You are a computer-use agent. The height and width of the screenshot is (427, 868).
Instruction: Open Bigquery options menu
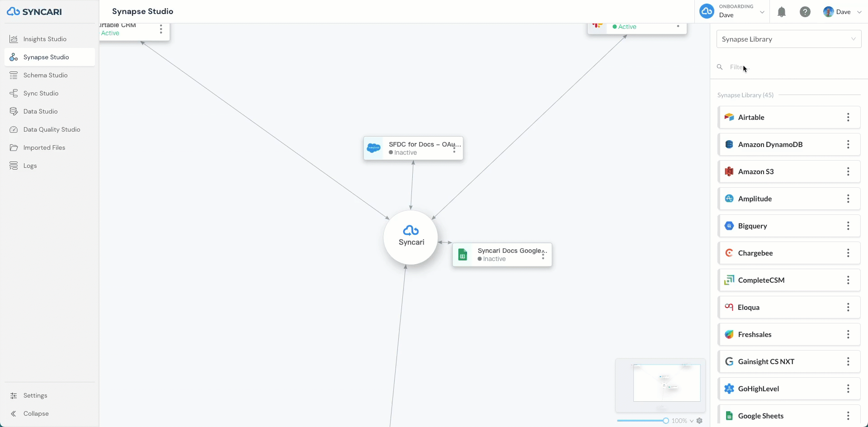pos(848,226)
